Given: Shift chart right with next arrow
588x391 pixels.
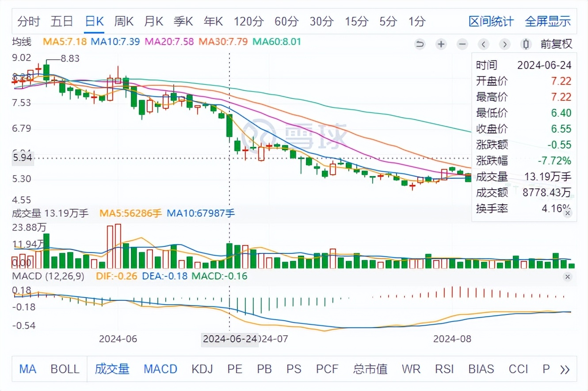Looking at the screenshot, I should tap(504, 44).
